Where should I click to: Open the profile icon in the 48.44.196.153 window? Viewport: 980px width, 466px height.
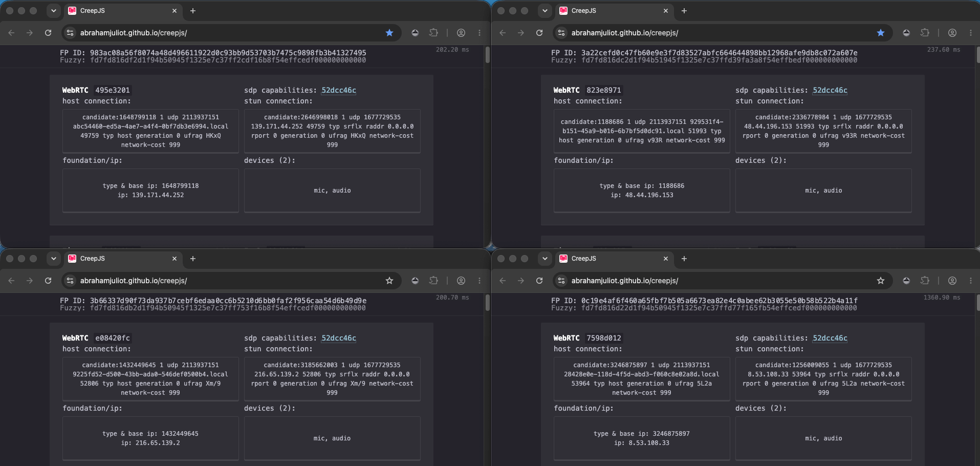[952, 33]
